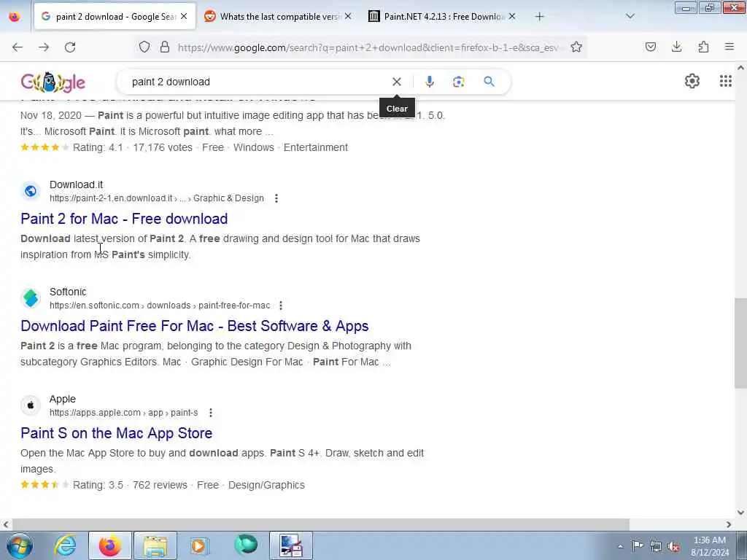This screenshot has height=560, width=747.
Task: Open more options for Download.it result
Action: point(276,198)
